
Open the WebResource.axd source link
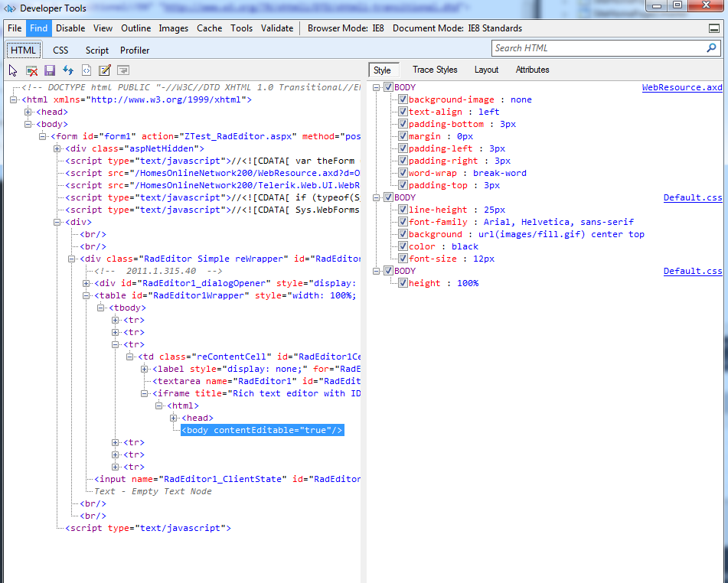pyautogui.click(x=681, y=87)
